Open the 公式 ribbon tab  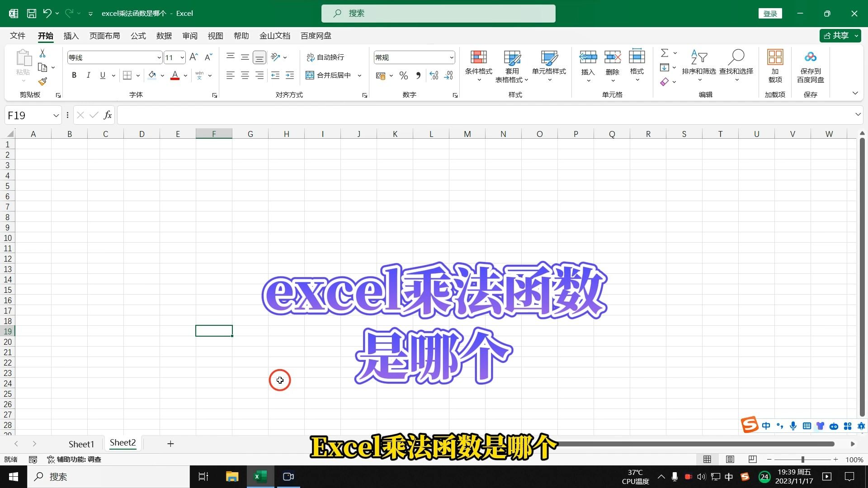pyautogui.click(x=138, y=36)
